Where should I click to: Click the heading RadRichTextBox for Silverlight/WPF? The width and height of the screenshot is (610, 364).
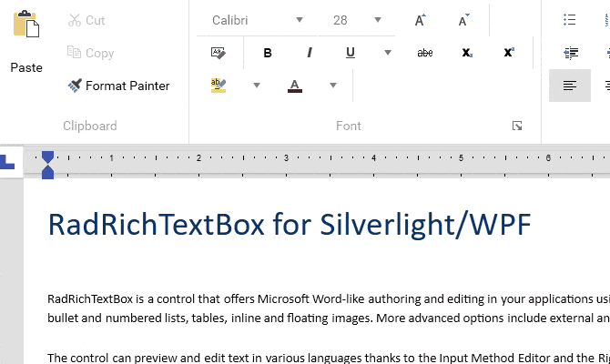point(290,225)
